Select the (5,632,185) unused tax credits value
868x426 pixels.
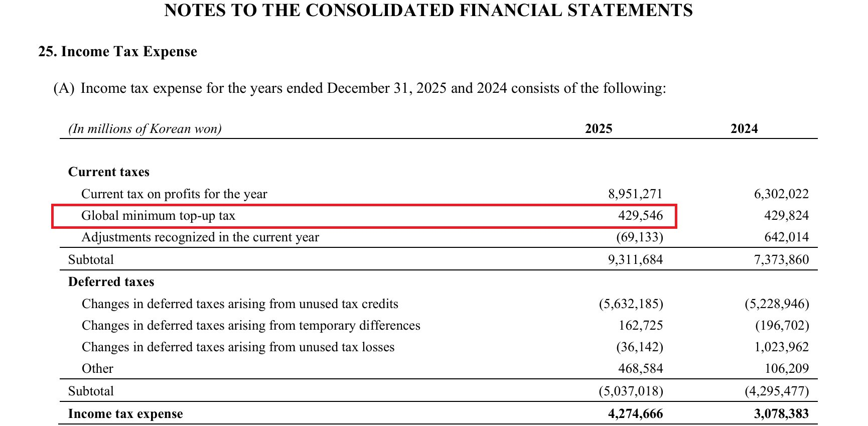coord(631,304)
